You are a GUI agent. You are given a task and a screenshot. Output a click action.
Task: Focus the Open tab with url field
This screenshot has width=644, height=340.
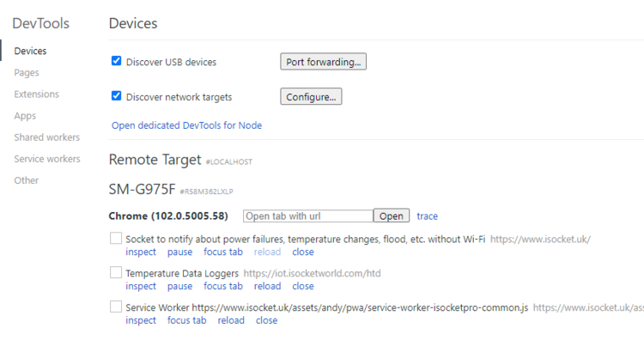coord(308,216)
